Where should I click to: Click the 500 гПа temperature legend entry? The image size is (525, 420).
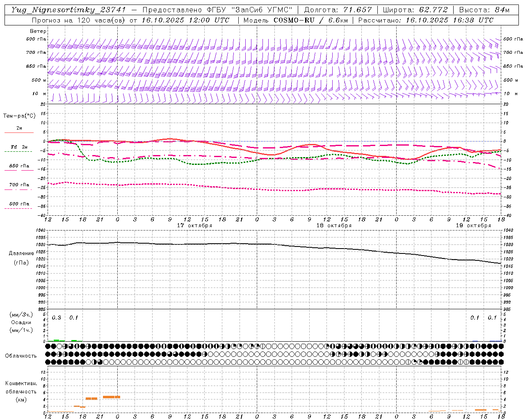pyautogui.click(x=19, y=204)
